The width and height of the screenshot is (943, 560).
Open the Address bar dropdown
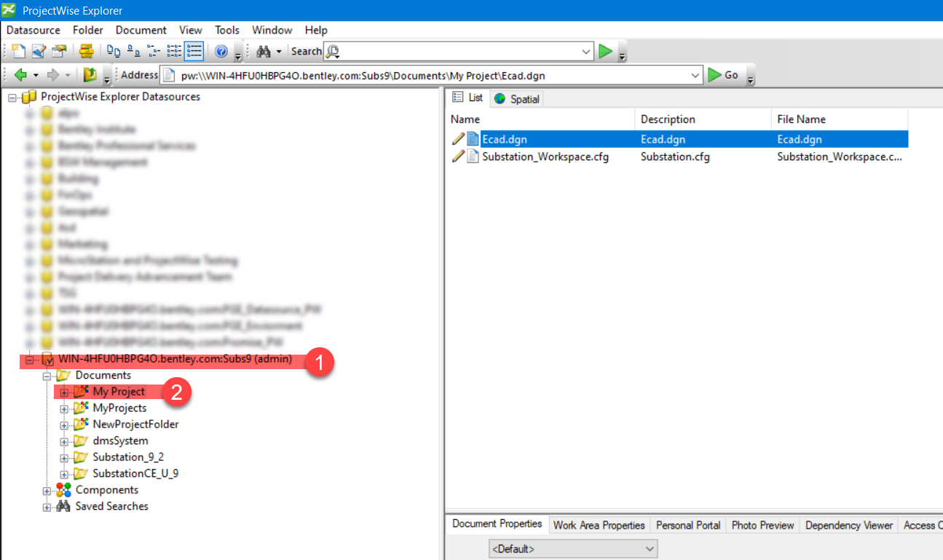point(695,75)
